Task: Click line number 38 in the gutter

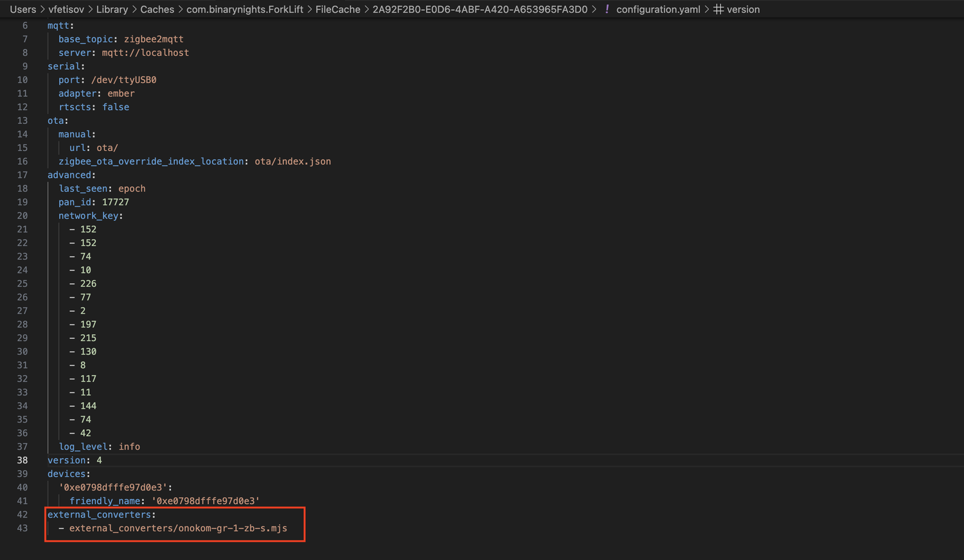Action: click(22, 460)
